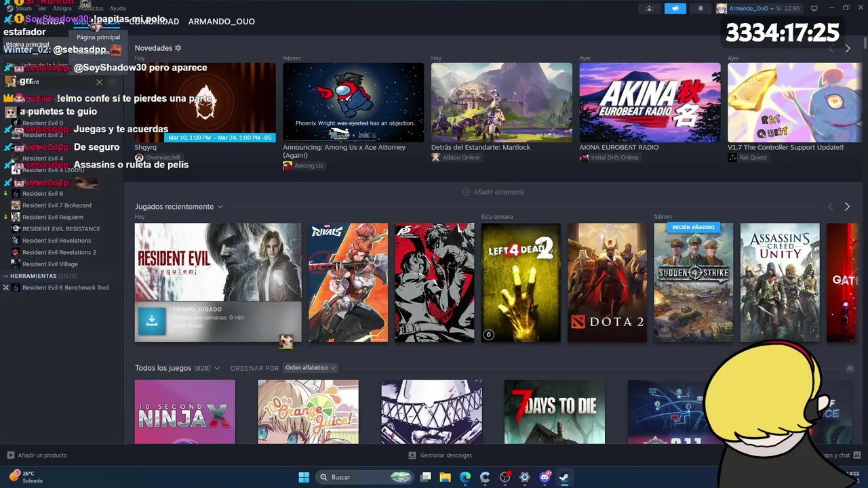This screenshot has width=868, height=488.
Task: Open OBS Studio from the taskbar
Action: (x=505, y=477)
